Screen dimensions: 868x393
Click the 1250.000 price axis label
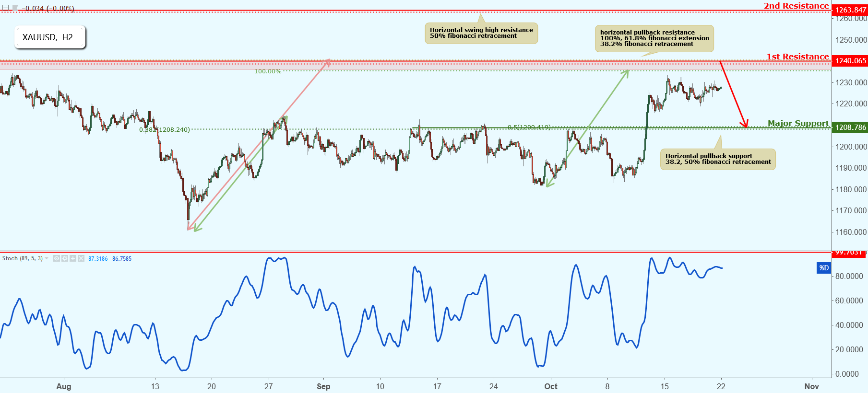point(851,40)
